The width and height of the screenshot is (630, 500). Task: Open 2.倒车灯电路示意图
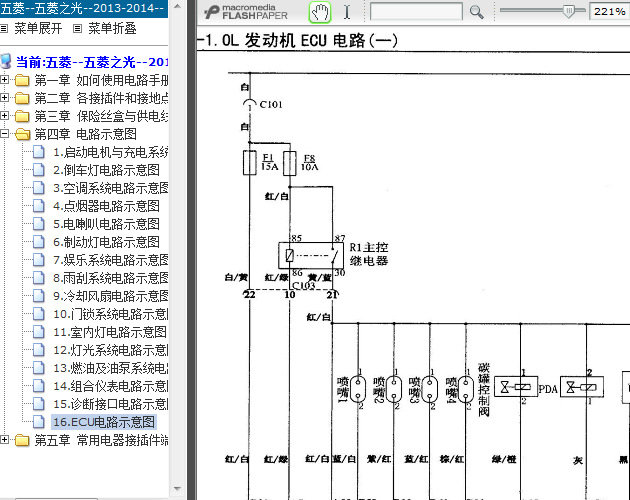click(106, 170)
